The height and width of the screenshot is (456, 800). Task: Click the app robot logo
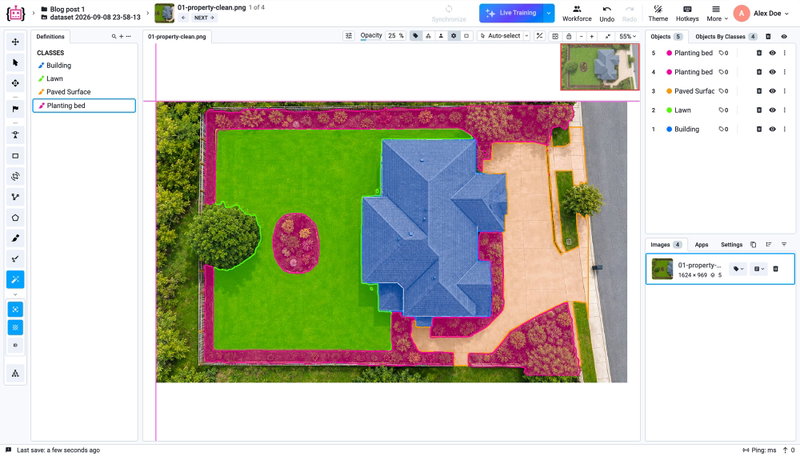15,13
